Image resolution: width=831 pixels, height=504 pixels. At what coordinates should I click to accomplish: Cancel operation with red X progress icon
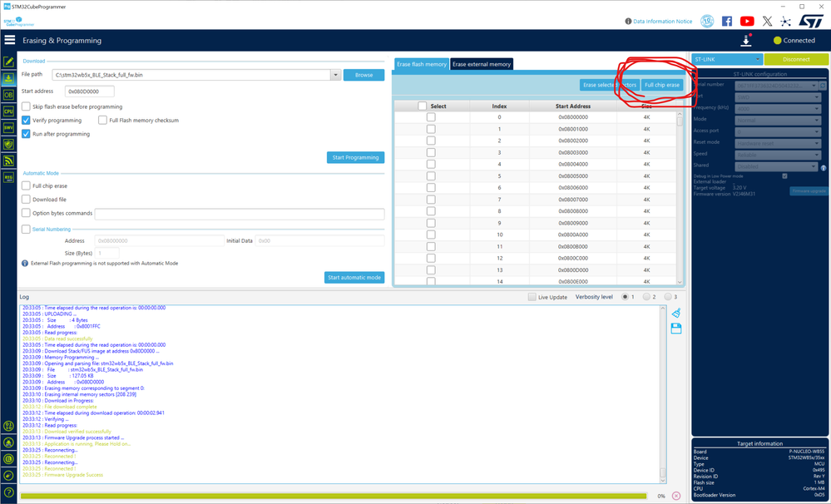[676, 496]
